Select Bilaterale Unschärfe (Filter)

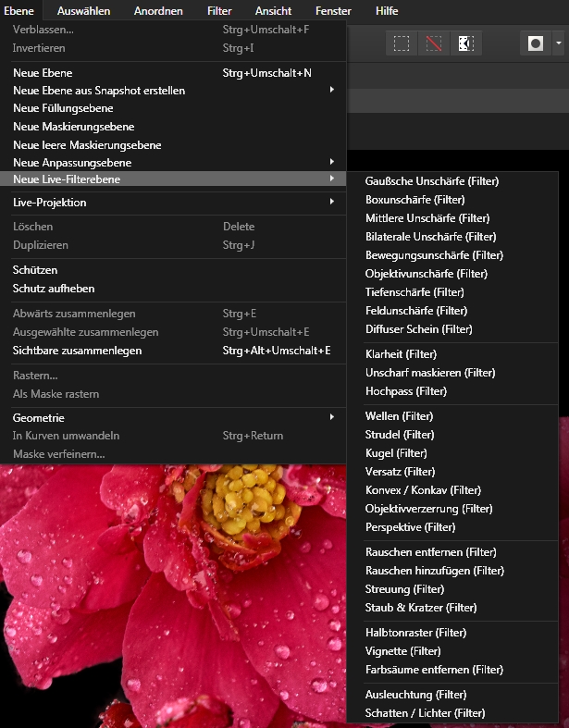[452, 237]
